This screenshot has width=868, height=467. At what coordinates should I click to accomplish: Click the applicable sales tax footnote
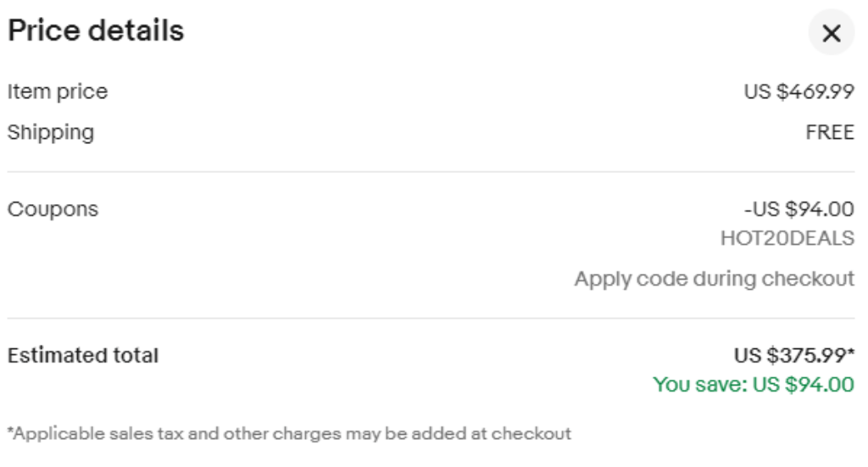(290, 433)
